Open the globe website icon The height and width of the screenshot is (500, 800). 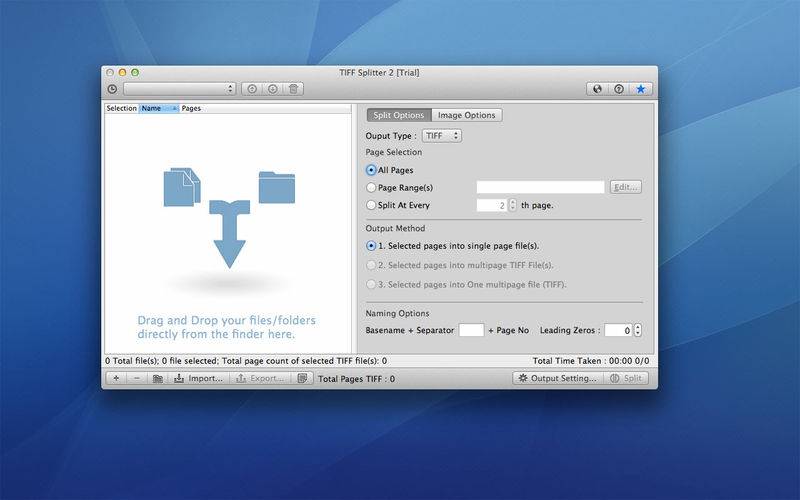point(597,89)
